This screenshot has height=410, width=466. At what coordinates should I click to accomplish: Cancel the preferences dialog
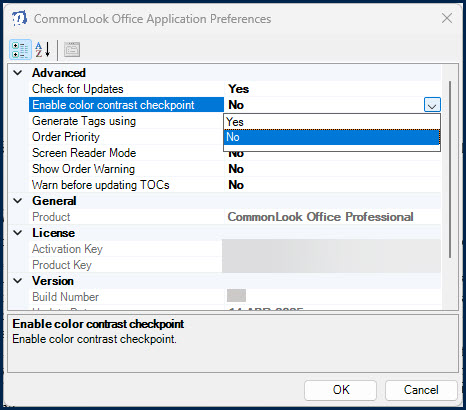(x=421, y=390)
